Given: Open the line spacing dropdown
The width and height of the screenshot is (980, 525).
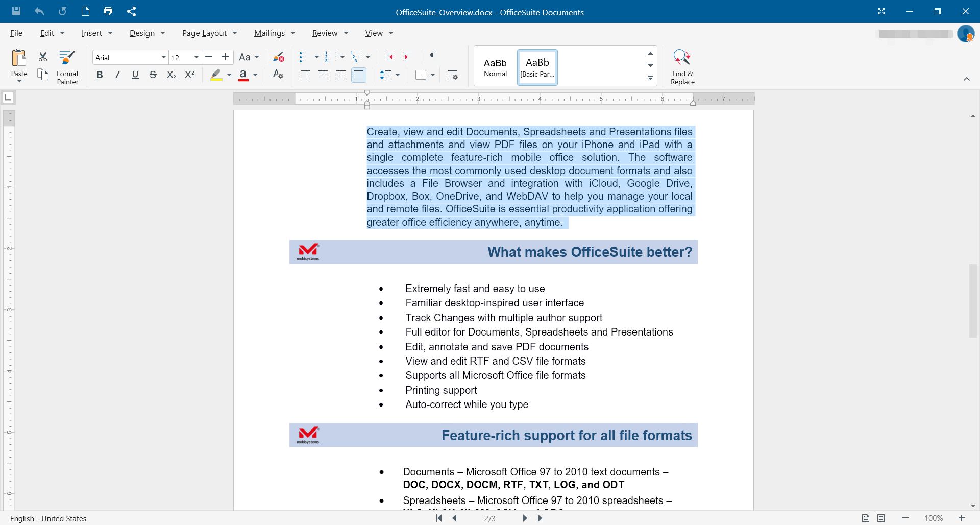Looking at the screenshot, I should pyautogui.click(x=390, y=75).
